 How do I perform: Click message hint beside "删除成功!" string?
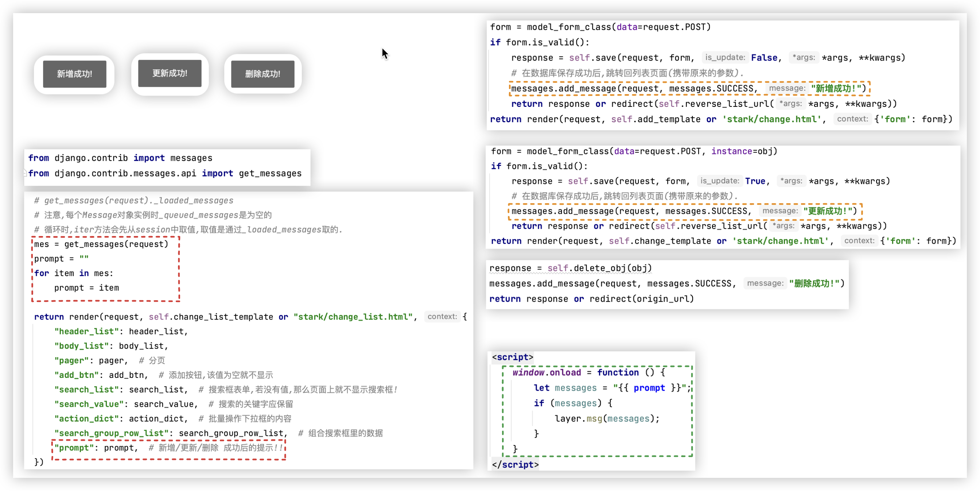coord(765,283)
